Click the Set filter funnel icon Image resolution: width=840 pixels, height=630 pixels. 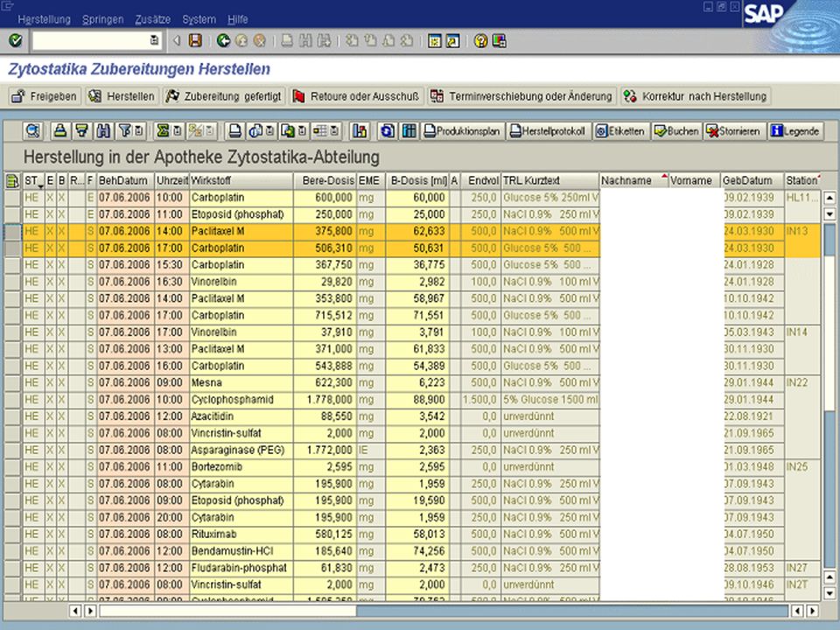[124, 130]
